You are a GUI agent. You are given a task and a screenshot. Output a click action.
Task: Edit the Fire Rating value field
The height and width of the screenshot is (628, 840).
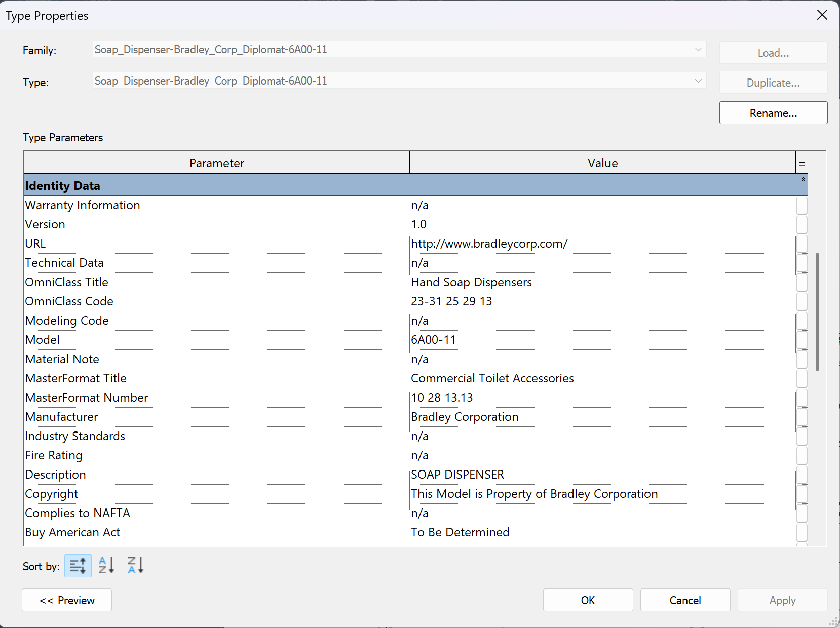(602, 455)
